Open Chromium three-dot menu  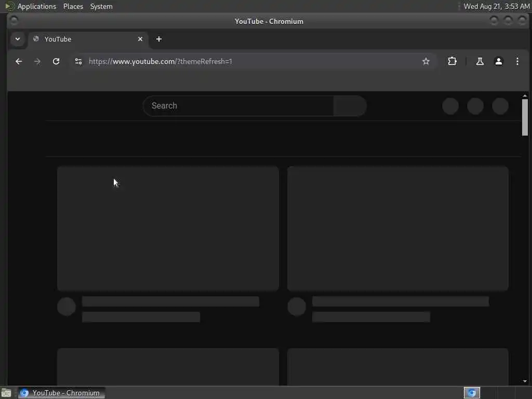click(517, 61)
